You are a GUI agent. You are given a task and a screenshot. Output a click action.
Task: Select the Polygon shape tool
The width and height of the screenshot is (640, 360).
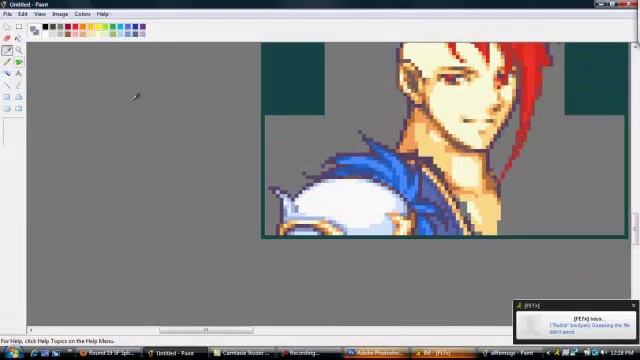click(x=19, y=97)
